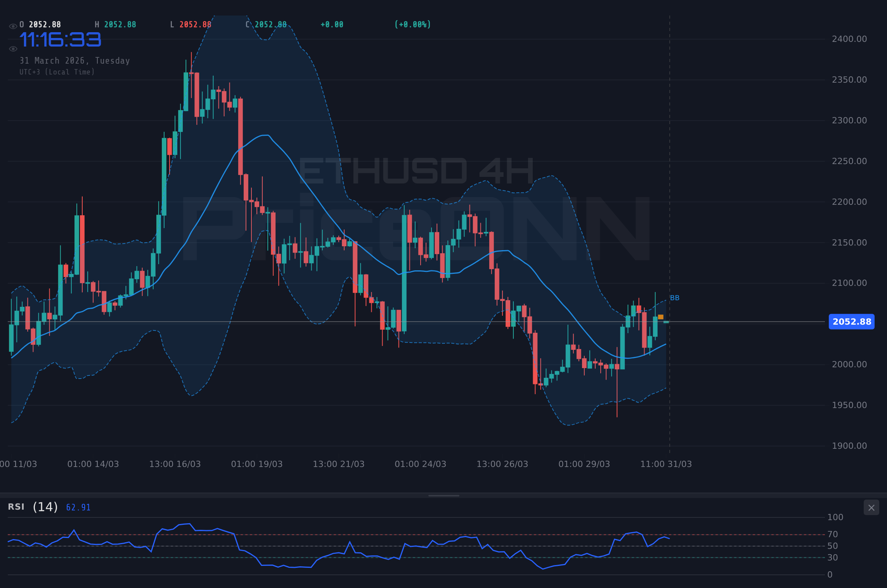Click the 2400.00 price axis level
This screenshot has height=588, width=887.
coord(850,38)
